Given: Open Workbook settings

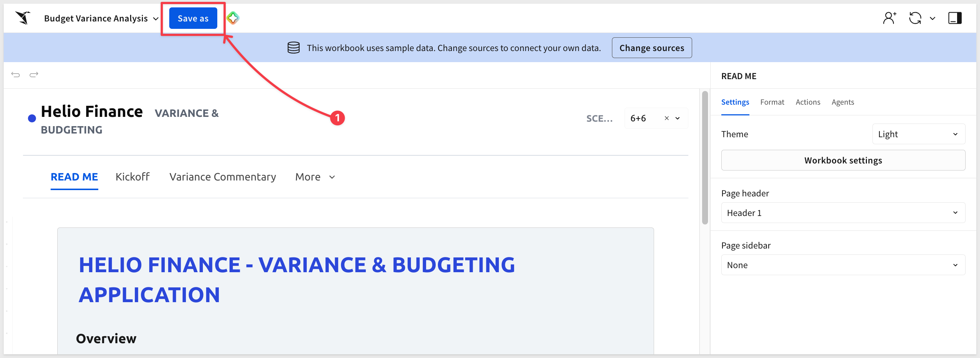Looking at the screenshot, I should (843, 161).
